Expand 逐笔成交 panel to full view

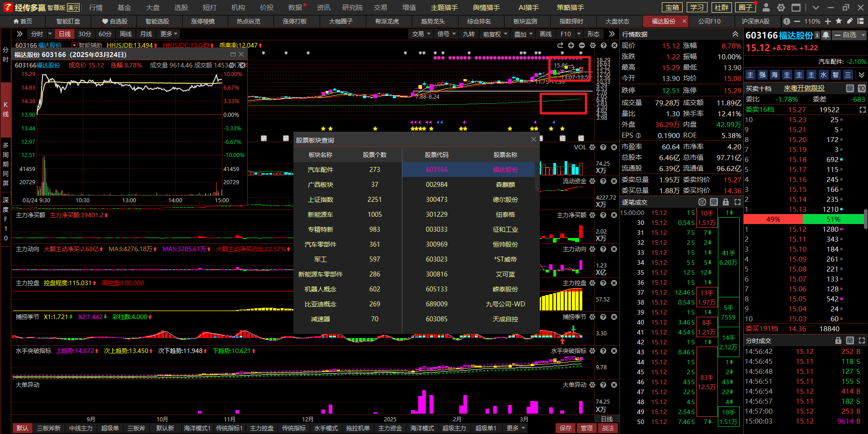[737, 202]
